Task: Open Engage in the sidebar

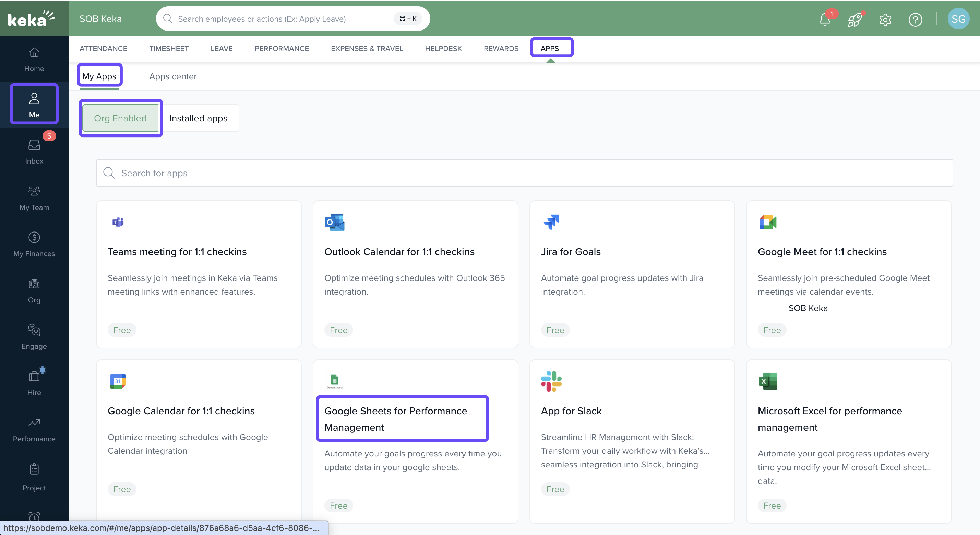Action: 34,337
